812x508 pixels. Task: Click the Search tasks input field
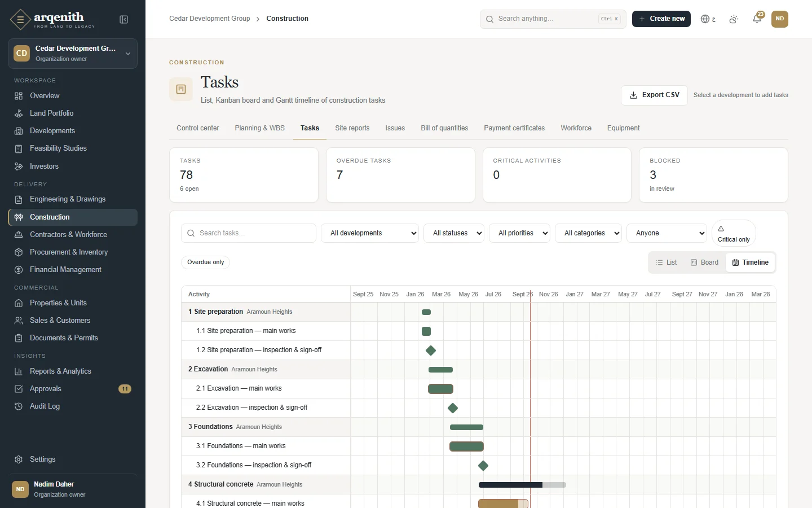[249, 233]
